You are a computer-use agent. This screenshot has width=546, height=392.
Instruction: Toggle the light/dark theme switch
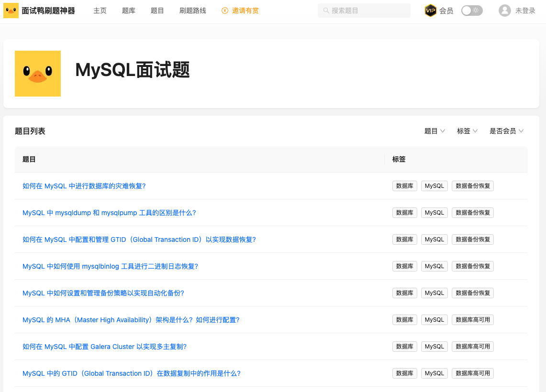tap(472, 11)
